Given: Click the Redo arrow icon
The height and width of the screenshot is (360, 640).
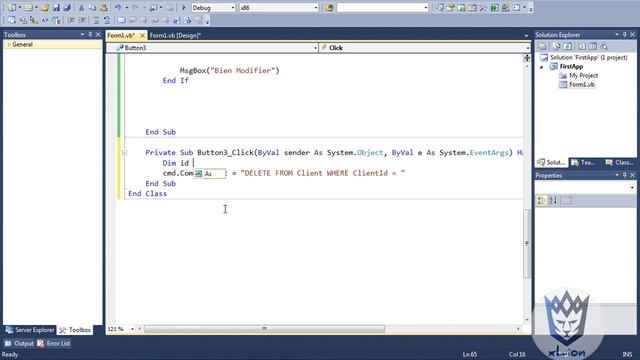Looking at the screenshot, I should 135,8.
